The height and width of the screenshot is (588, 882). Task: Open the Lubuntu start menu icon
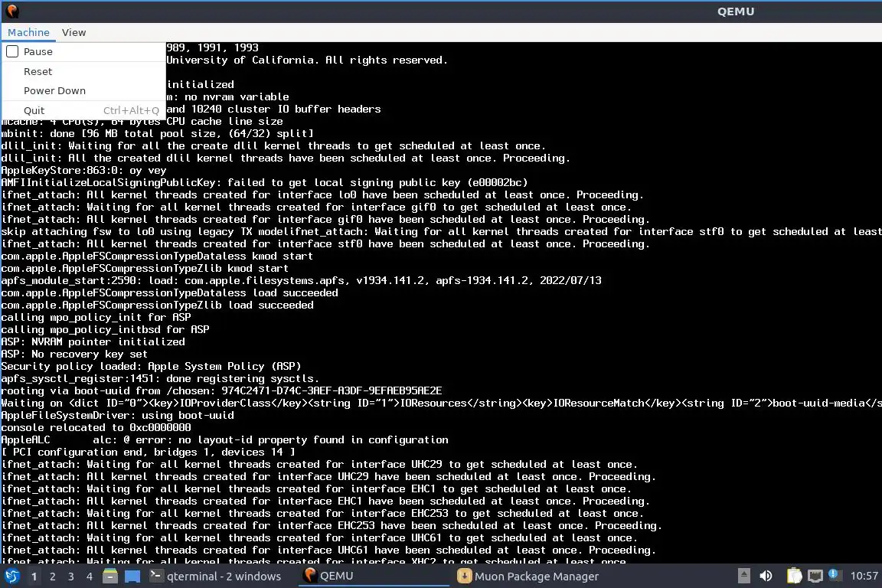11,577
